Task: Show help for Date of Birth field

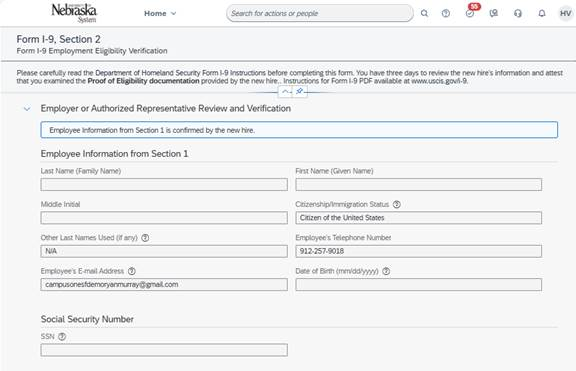Action: (386, 271)
